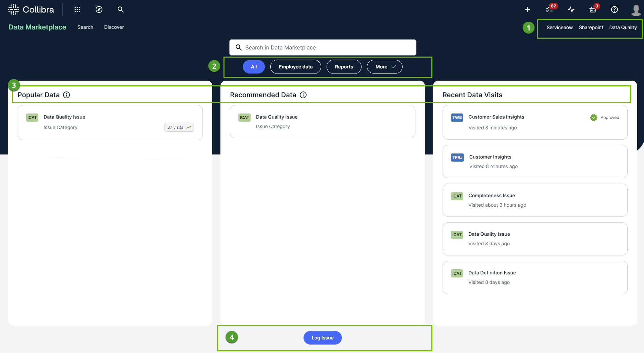Image resolution: width=644 pixels, height=353 pixels.
Task: Show info for Popular Data
Action: click(x=66, y=95)
